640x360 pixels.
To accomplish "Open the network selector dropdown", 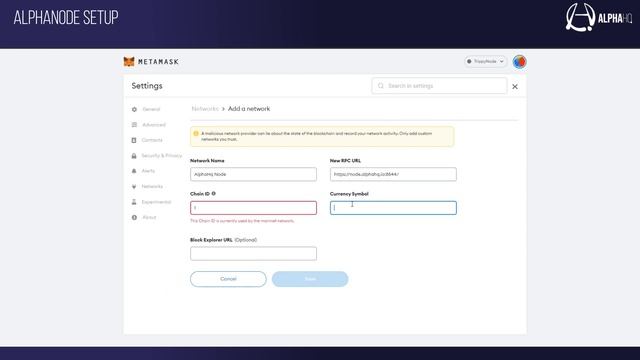I will 485,62.
